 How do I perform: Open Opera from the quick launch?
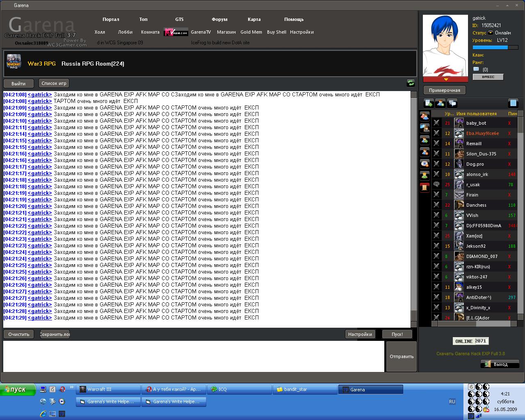point(62,389)
